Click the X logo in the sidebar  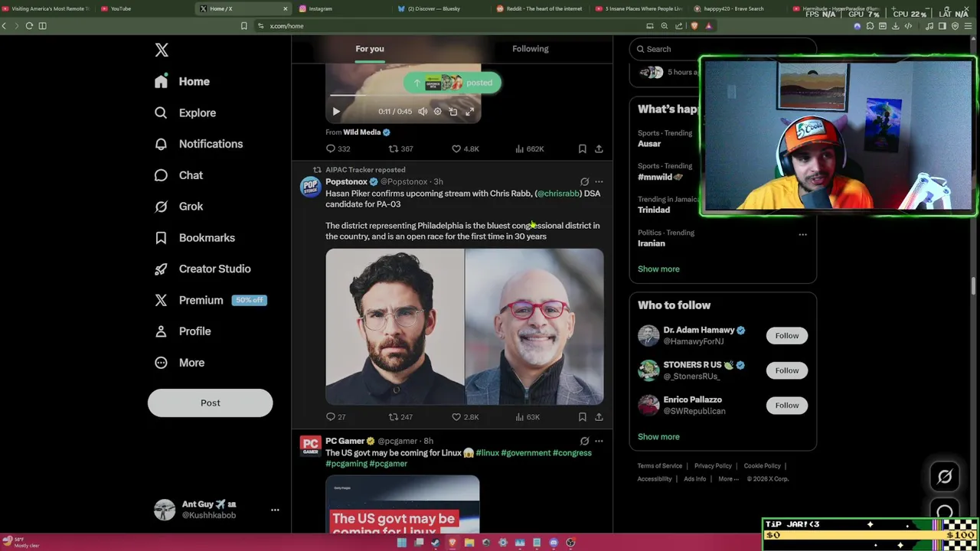(162, 50)
